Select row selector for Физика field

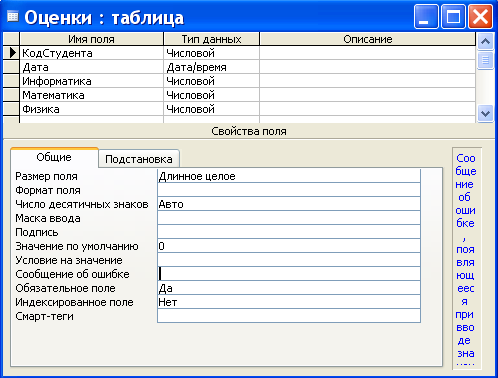11,109
